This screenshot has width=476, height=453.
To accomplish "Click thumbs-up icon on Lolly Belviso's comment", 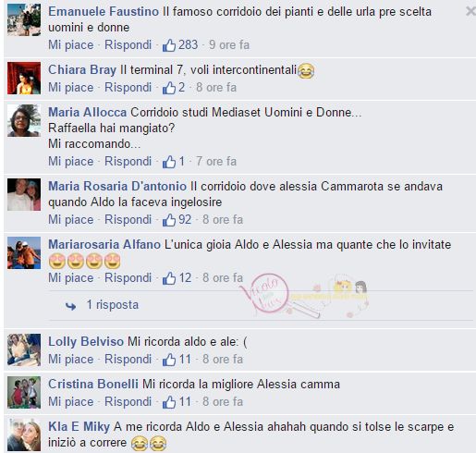I will coord(169,360).
